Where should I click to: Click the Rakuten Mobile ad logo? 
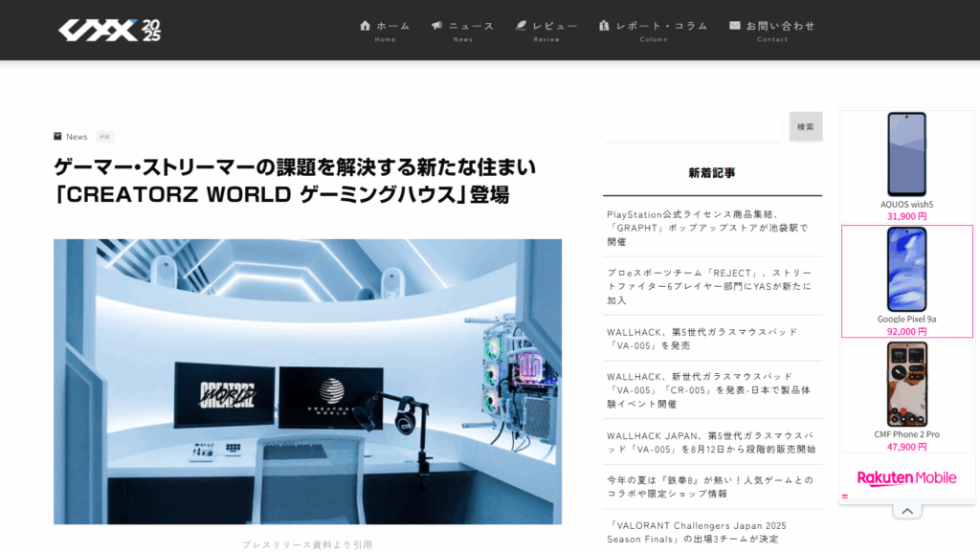(x=907, y=477)
